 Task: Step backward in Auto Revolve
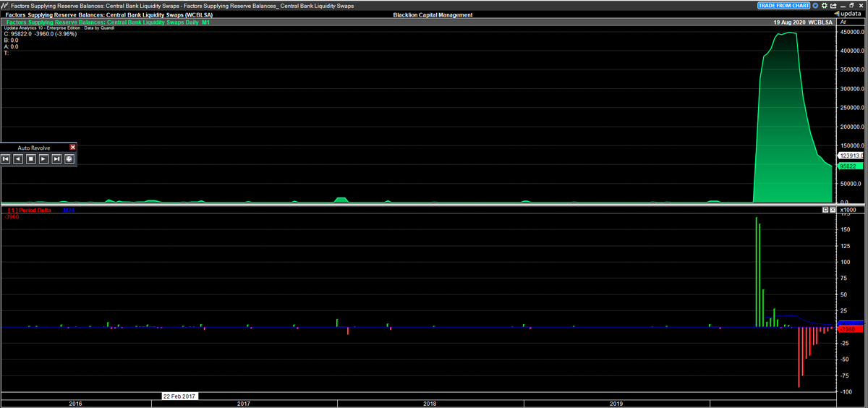click(x=18, y=158)
